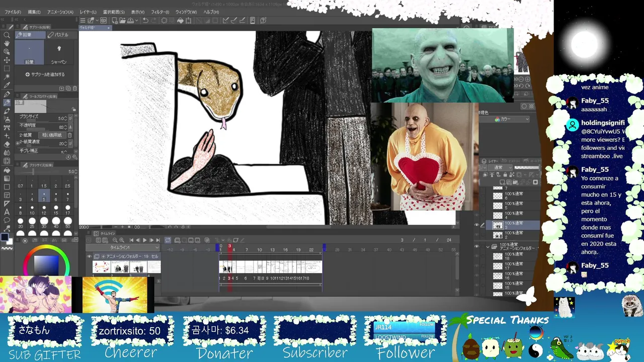This screenshot has width=644, height=362.
Task: Go to previous frame in timeline
Action: 138,240
